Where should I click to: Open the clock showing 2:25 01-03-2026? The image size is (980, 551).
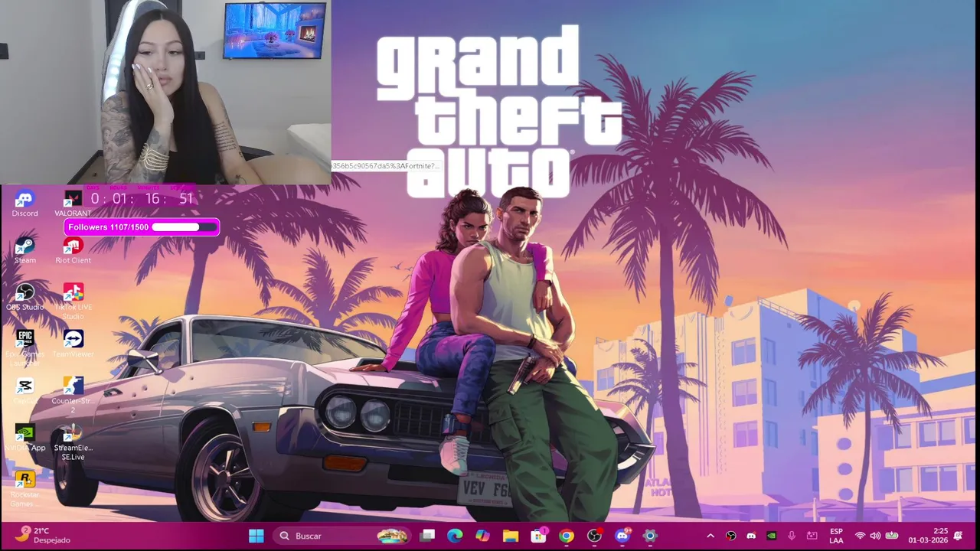click(928, 536)
